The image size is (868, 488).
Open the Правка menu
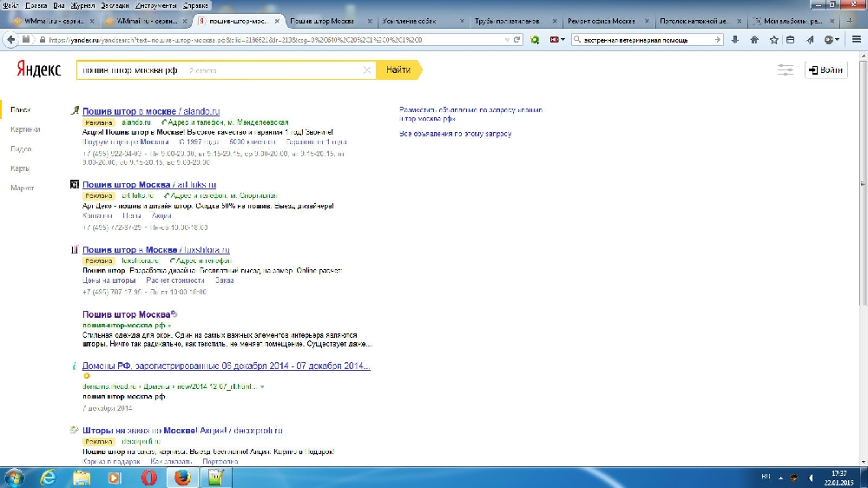(x=36, y=5)
